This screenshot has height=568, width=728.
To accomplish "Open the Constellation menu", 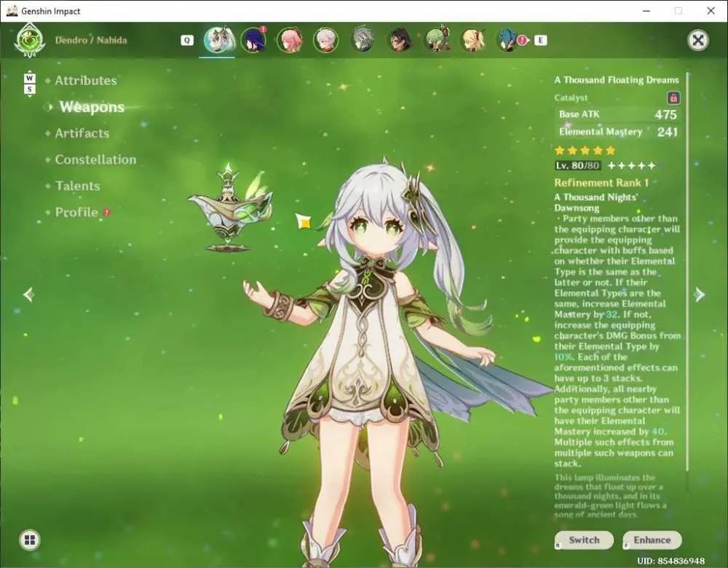I will click(95, 159).
